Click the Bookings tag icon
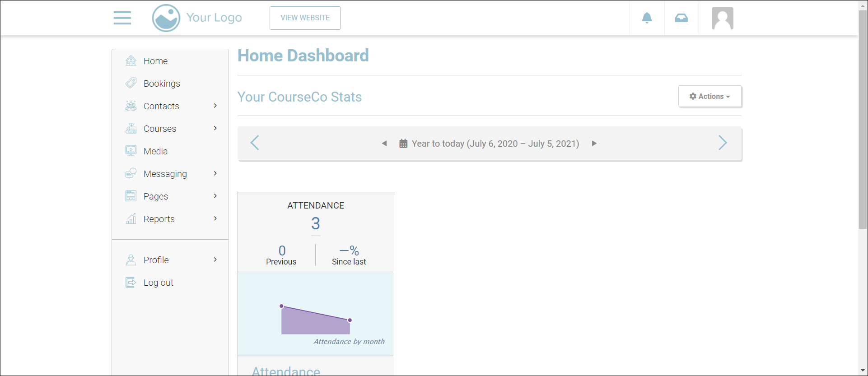 [x=131, y=84]
